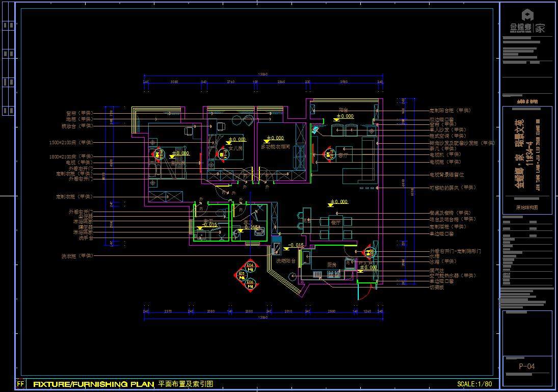558x392 pixels.
Task: Select the 原始结构图 label in title block
Action: click(x=527, y=207)
